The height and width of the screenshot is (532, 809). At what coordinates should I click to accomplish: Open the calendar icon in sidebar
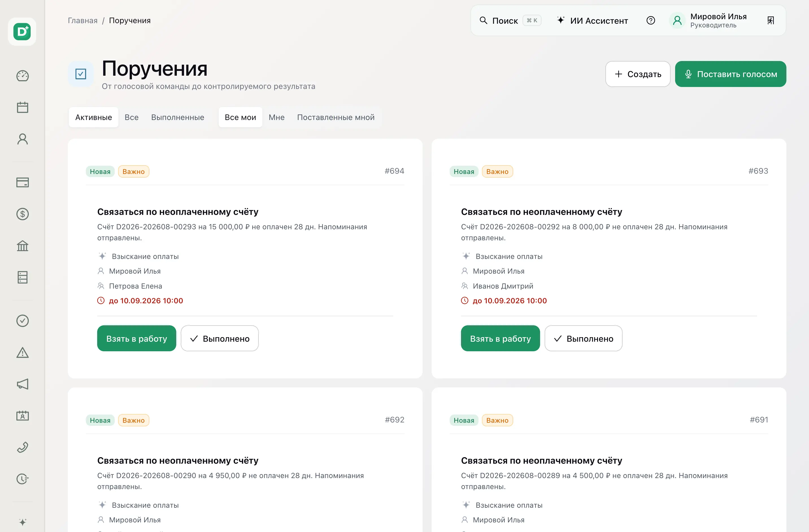coord(22,107)
